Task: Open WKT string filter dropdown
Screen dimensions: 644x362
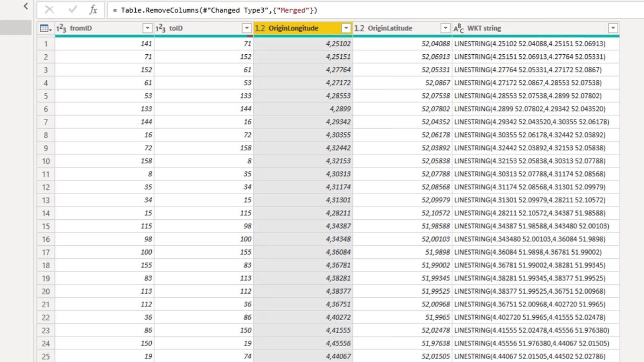Action: coord(613,28)
